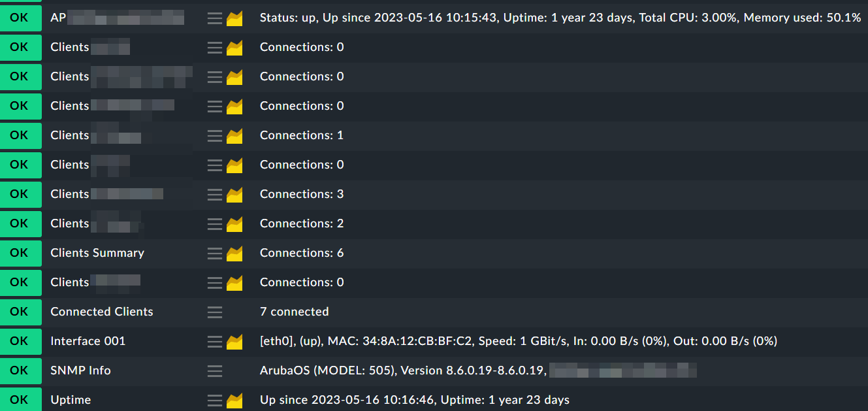Click the graph icon in the AP status row
Screen dimensions: 868x411
pos(234,18)
